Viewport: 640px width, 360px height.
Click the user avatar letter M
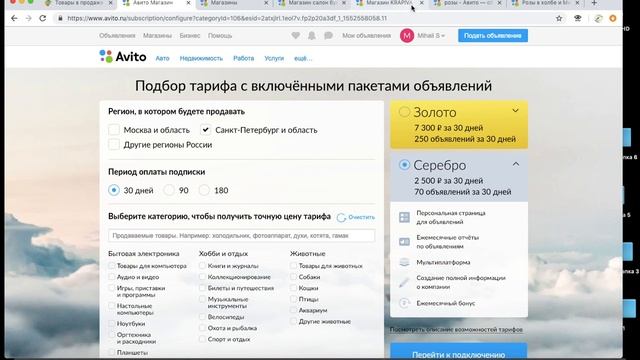coord(407,36)
